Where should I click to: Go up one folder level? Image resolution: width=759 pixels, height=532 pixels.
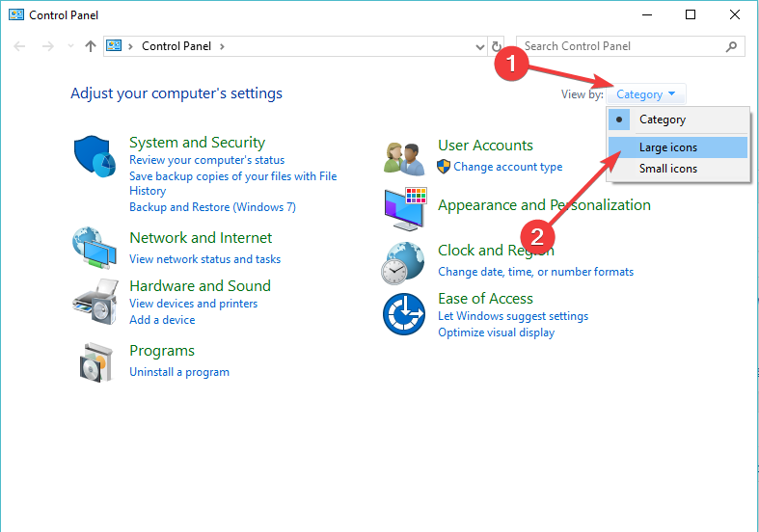(x=90, y=46)
